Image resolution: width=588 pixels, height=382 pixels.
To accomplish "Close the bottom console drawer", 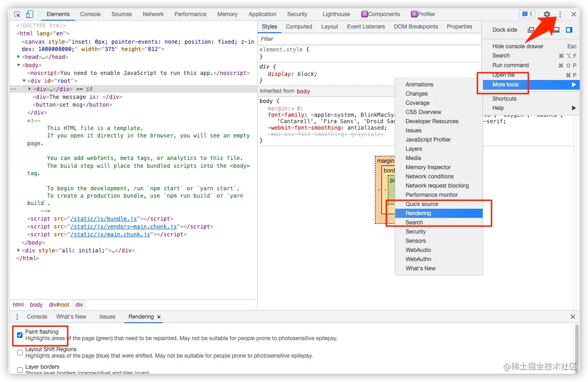I will [573, 317].
